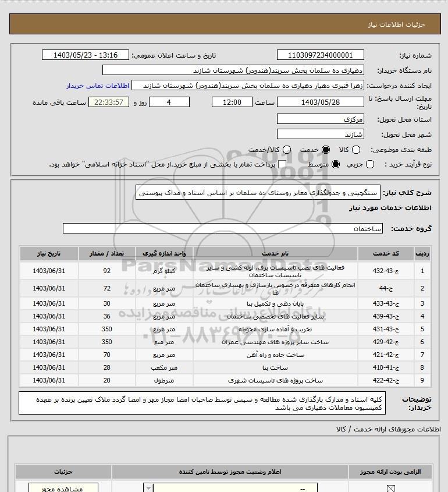This screenshot has width=448, height=492.
Task: Click the واحد اندازه گیری column header
Action: tap(164, 253)
